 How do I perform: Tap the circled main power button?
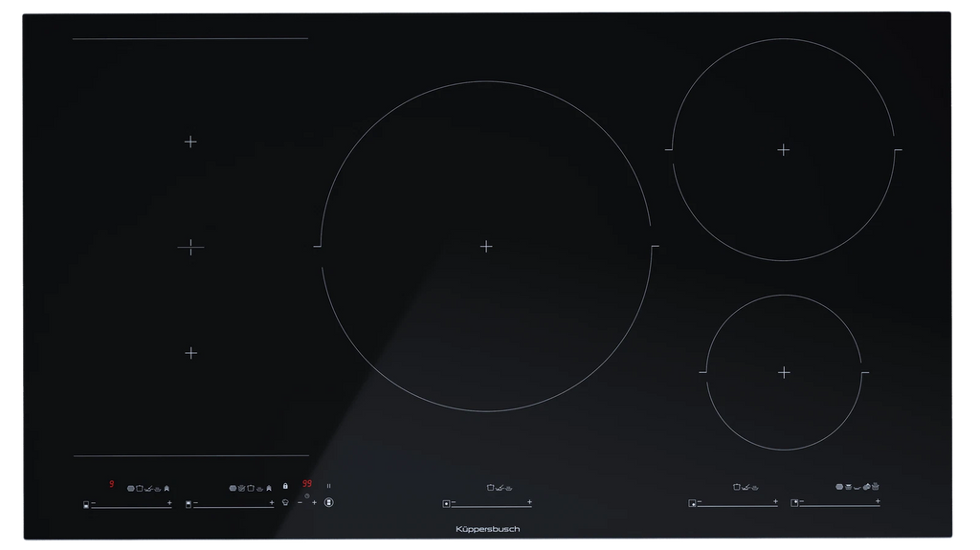pos(329,502)
